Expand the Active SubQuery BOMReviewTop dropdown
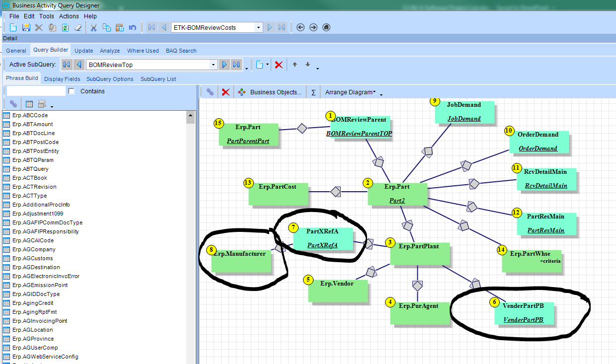The width and height of the screenshot is (616, 364). [214, 65]
